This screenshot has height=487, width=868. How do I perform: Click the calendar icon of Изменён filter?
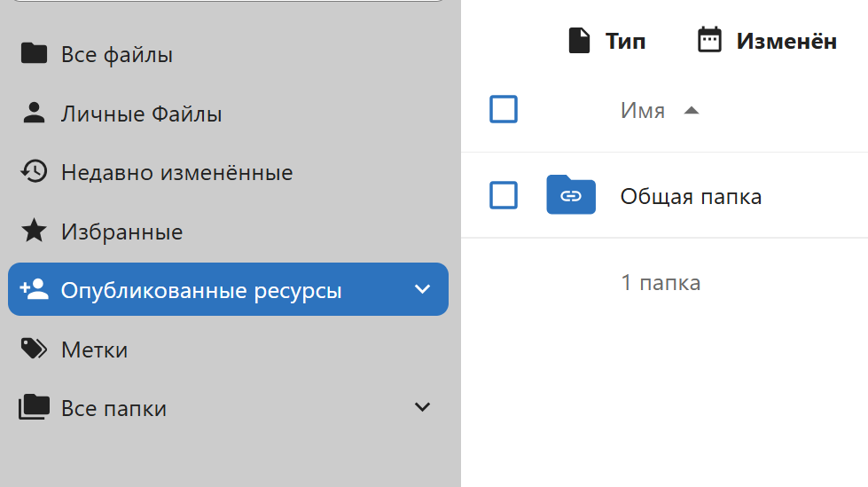709,41
